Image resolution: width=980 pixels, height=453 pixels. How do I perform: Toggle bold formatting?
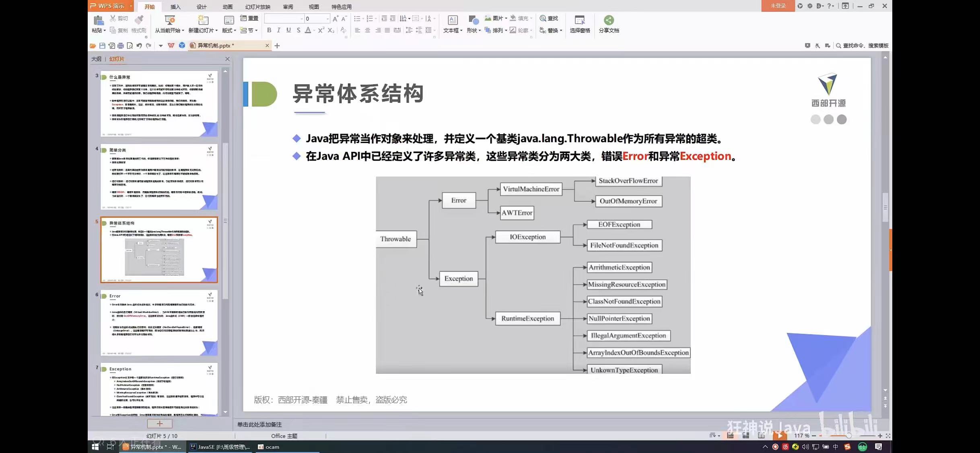269,30
